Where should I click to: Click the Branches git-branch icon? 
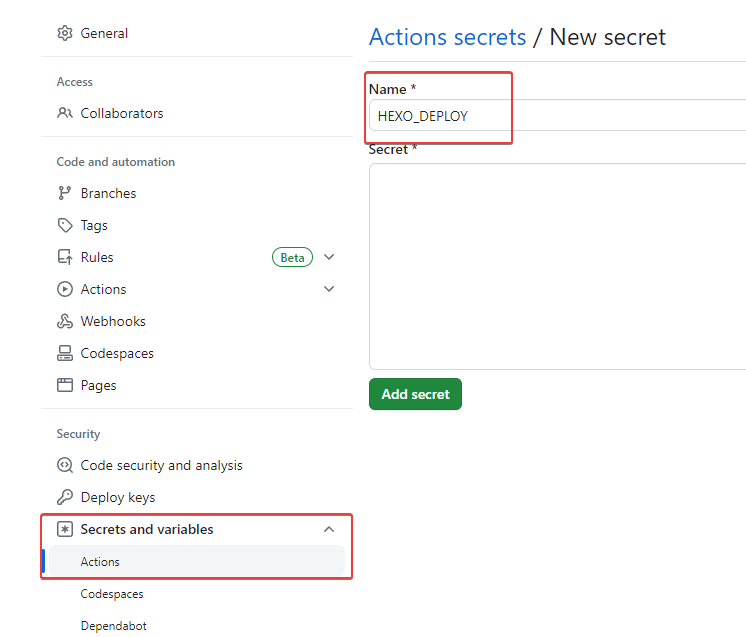click(x=65, y=193)
